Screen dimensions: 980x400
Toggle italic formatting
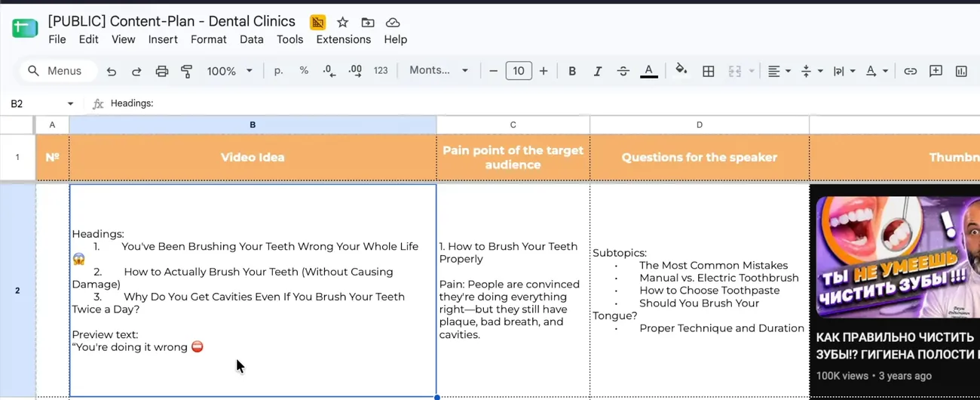pos(598,71)
